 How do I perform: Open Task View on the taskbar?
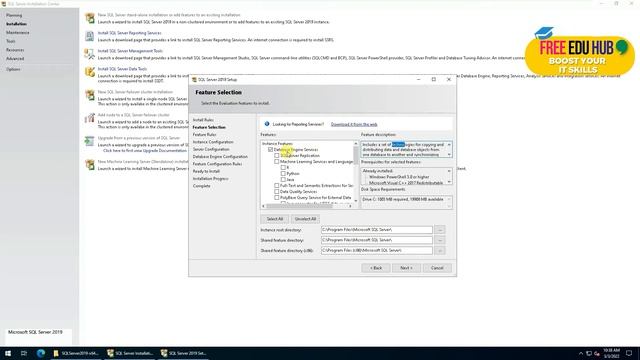click(x=24, y=353)
